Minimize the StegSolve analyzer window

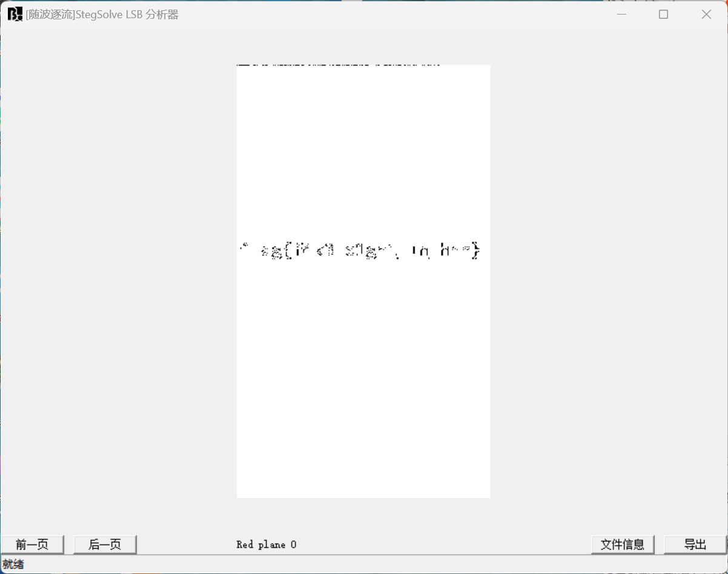click(x=621, y=14)
